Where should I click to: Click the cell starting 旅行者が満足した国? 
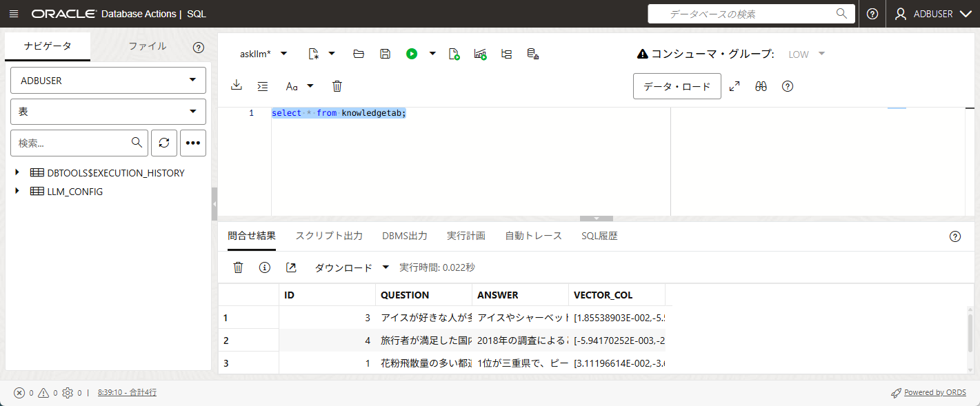pyautogui.click(x=424, y=341)
